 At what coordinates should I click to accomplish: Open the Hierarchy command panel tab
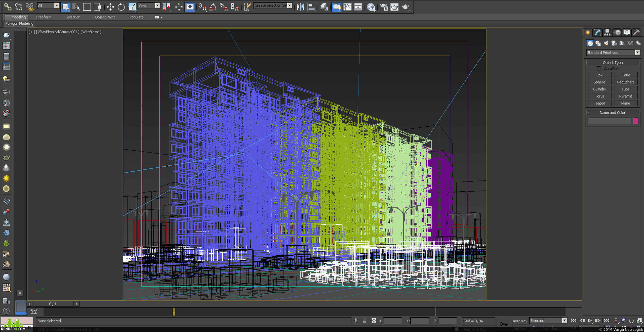[x=607, y=32]
